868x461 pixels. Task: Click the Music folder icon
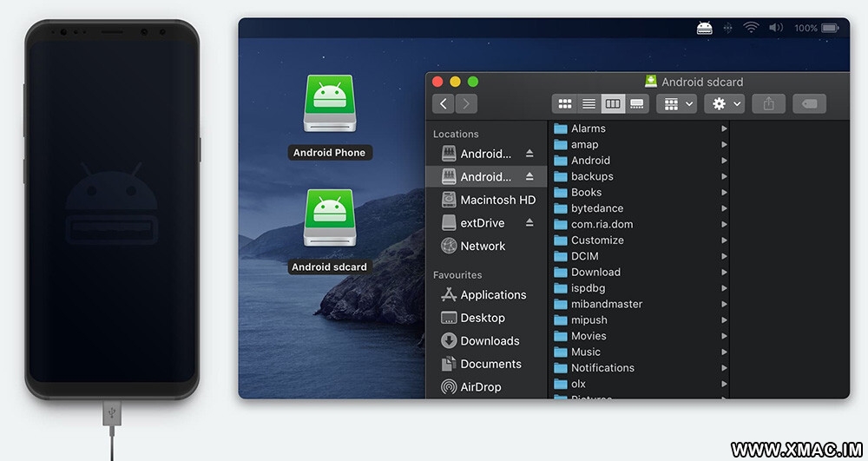point(561,352)
